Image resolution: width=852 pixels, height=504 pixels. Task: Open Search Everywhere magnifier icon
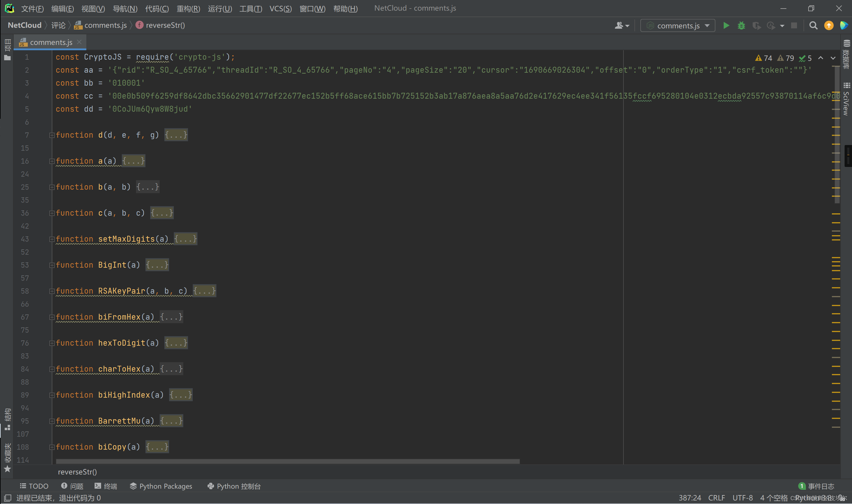(x=813, y=25)
